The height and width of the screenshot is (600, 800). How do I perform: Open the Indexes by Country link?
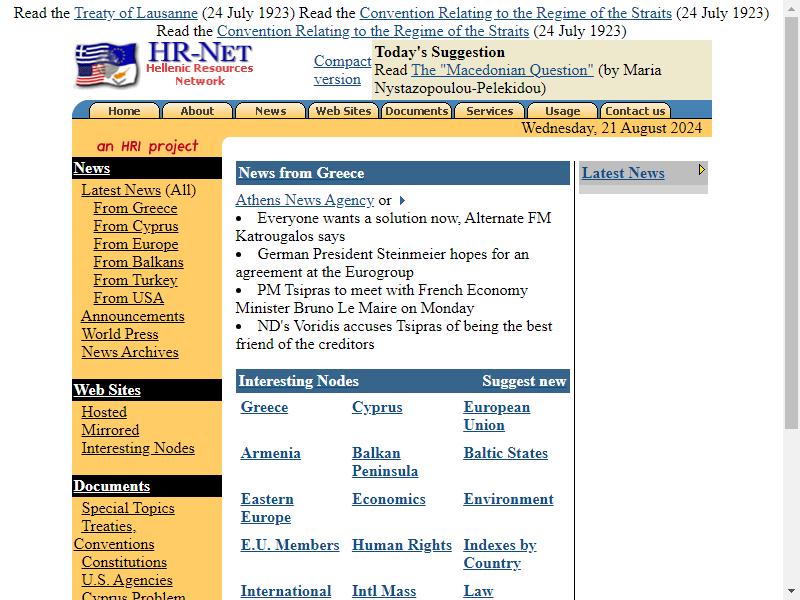point(500,554)
